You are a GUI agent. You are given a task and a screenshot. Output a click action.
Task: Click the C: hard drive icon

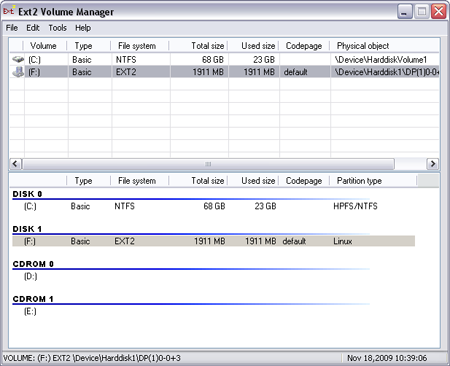tap(18, 59)
